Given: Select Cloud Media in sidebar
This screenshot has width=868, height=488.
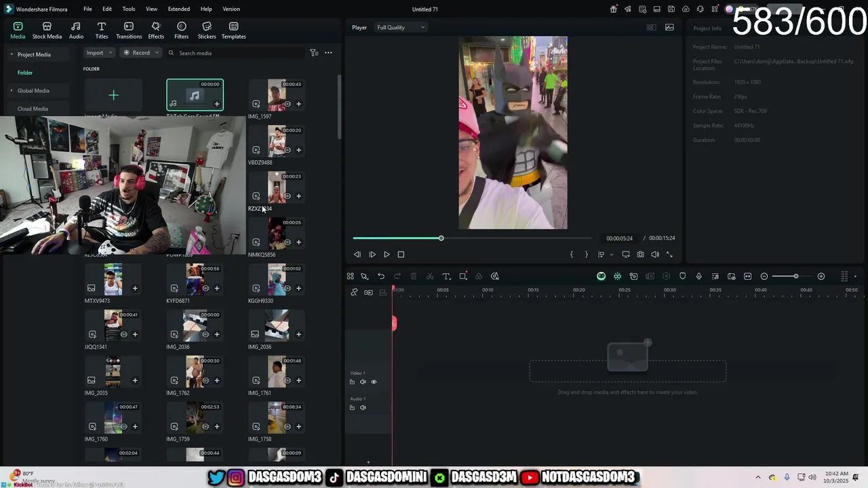Looking at the screenshot, I should 33,108.
